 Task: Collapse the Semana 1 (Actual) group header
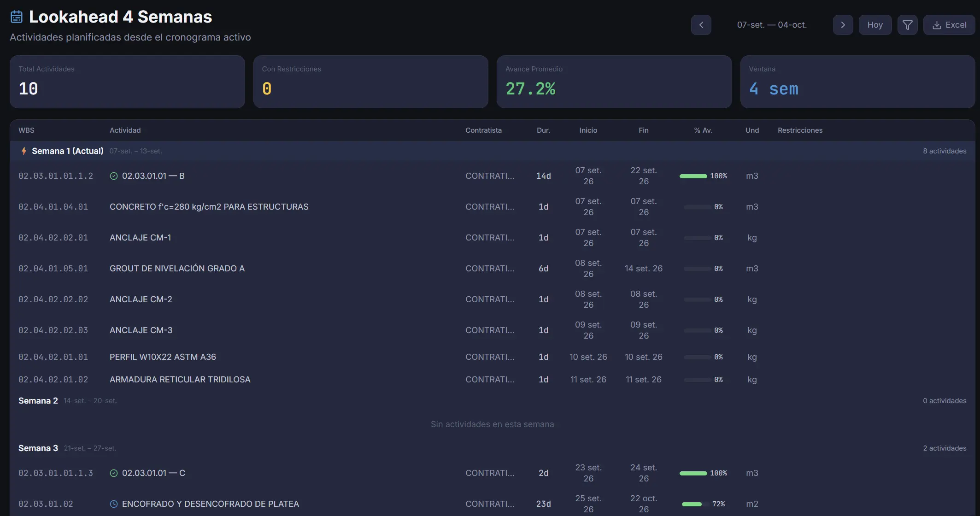(x=492, y=151)
